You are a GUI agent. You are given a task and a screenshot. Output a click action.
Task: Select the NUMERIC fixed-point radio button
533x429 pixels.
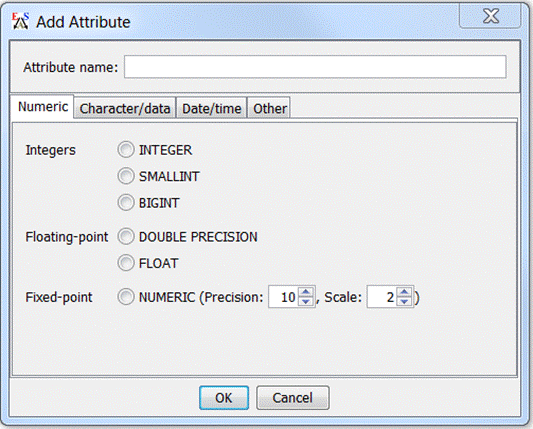pyautogui.click(x=126, y=297)
